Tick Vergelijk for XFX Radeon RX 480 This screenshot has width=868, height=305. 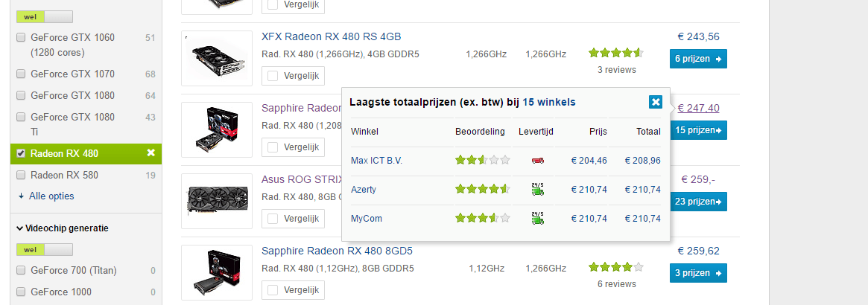[273, 76]
